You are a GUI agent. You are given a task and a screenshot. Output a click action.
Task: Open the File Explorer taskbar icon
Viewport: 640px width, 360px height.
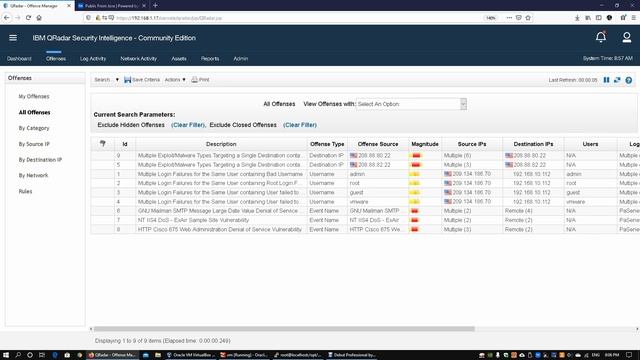click(x=158, y=355)
